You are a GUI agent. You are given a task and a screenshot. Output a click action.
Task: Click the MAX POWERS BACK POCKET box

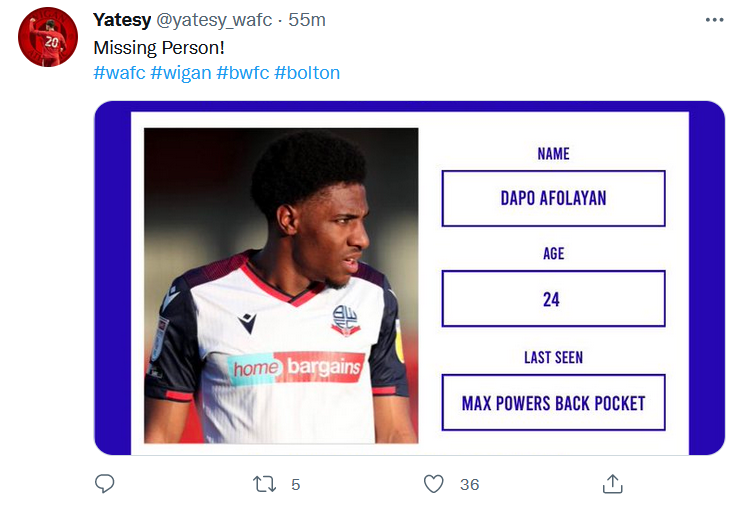553,403
